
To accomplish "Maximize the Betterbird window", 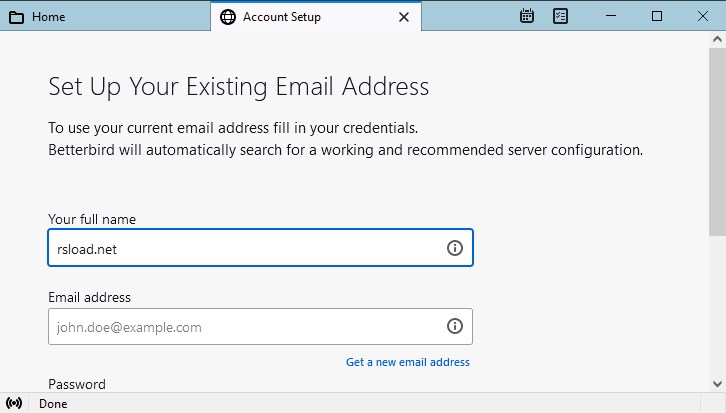I will coord(657,16).
